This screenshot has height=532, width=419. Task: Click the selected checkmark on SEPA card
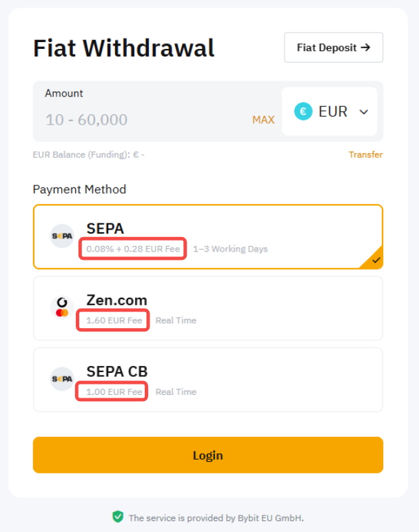point(376,260)
